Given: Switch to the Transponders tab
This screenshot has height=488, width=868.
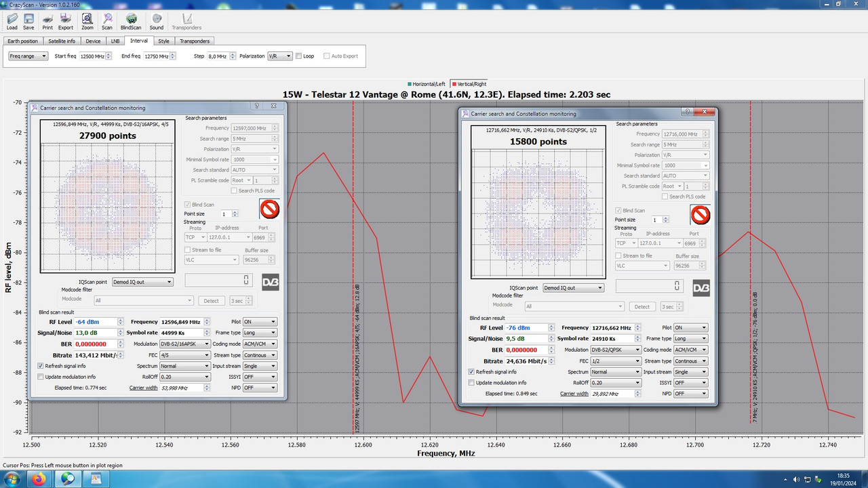Looking at the screenshot, I should pos(195,41).
